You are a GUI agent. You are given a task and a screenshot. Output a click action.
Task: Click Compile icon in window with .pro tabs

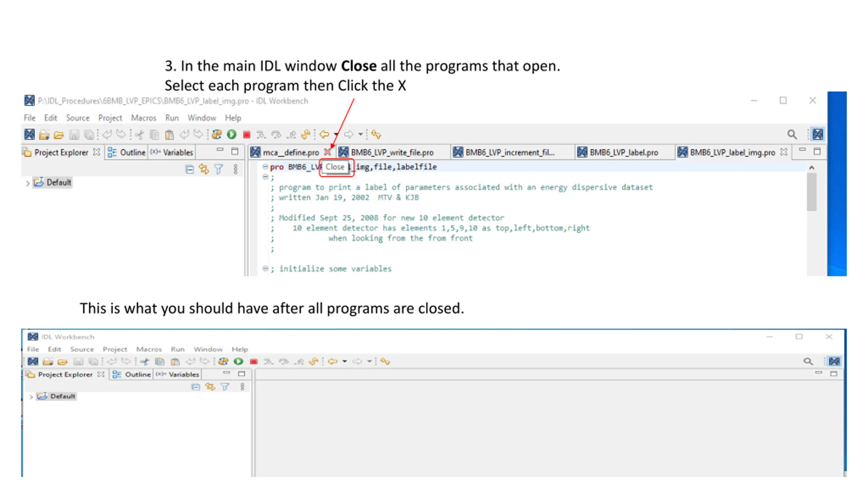point(217,135)
